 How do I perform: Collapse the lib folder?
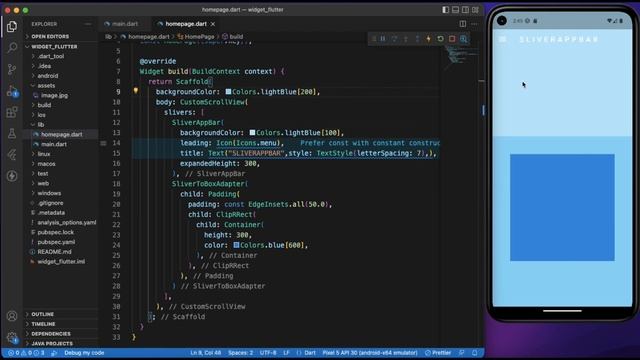[41, 124]
